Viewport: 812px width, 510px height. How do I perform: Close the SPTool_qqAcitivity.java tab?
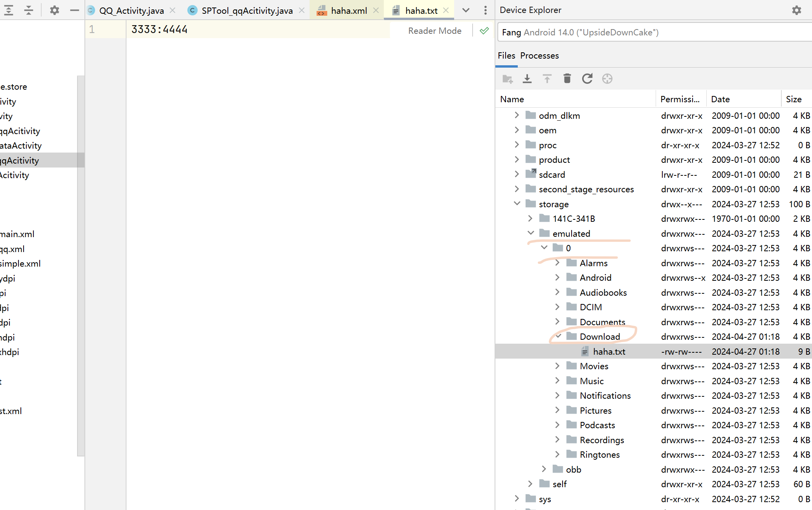click(302, 10)
